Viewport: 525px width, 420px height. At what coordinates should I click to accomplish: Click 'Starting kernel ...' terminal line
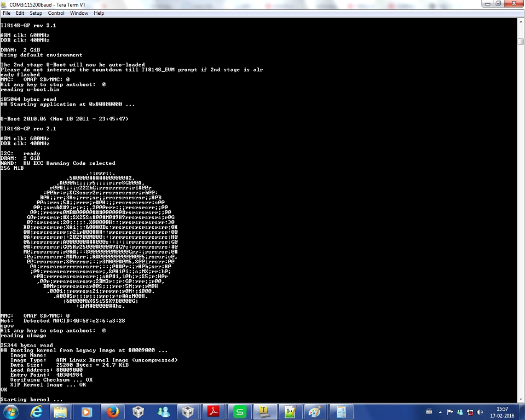coord(31,400)
